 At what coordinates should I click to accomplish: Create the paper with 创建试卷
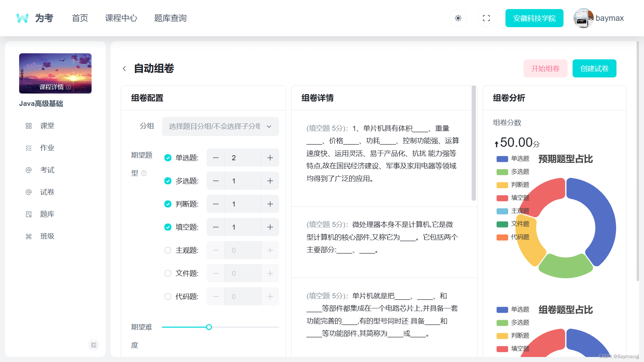[594, 68]
